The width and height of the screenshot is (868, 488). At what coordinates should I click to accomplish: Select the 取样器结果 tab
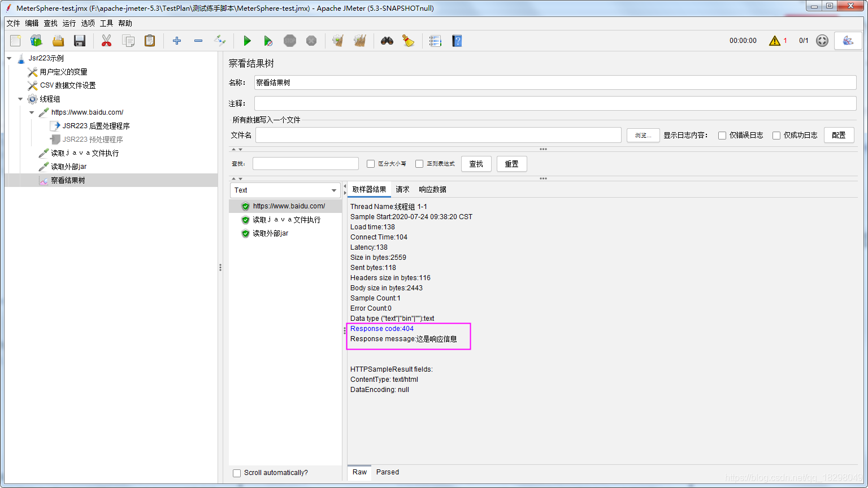[369, 190]
